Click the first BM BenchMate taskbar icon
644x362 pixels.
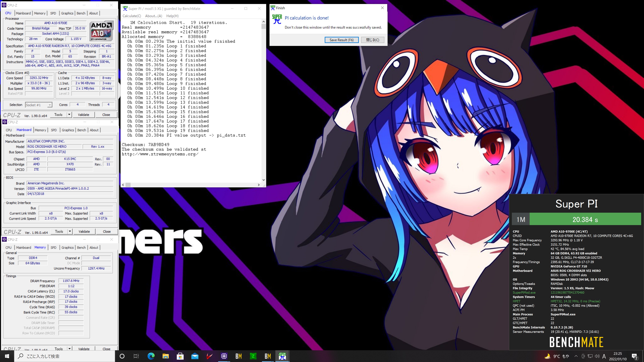[238, 356]
